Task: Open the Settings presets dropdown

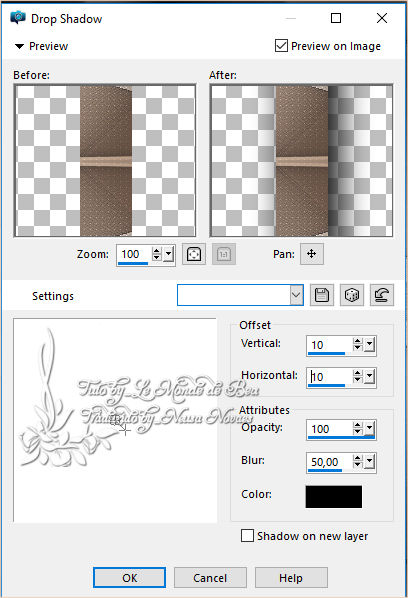Action: 296,295
